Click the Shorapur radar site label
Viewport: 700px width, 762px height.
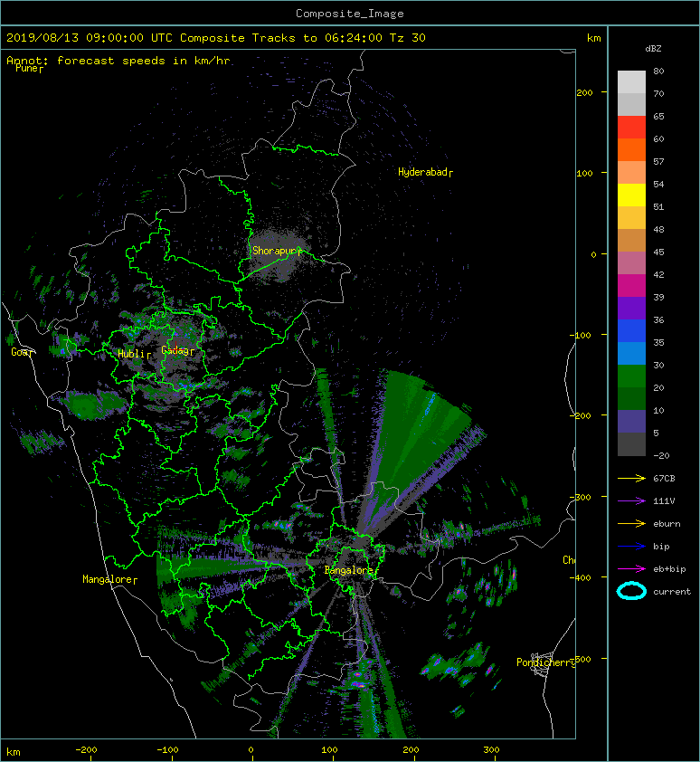coord(274,251)
